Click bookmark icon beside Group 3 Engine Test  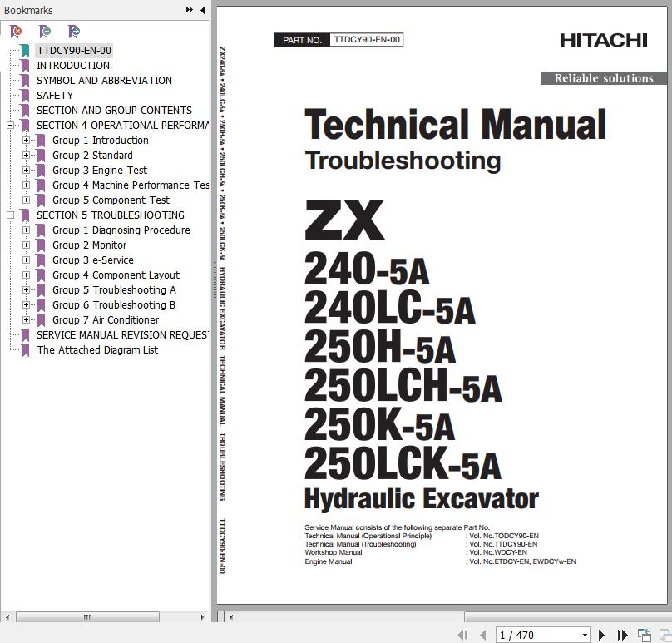pyautogui.click(x=41, y=171)
